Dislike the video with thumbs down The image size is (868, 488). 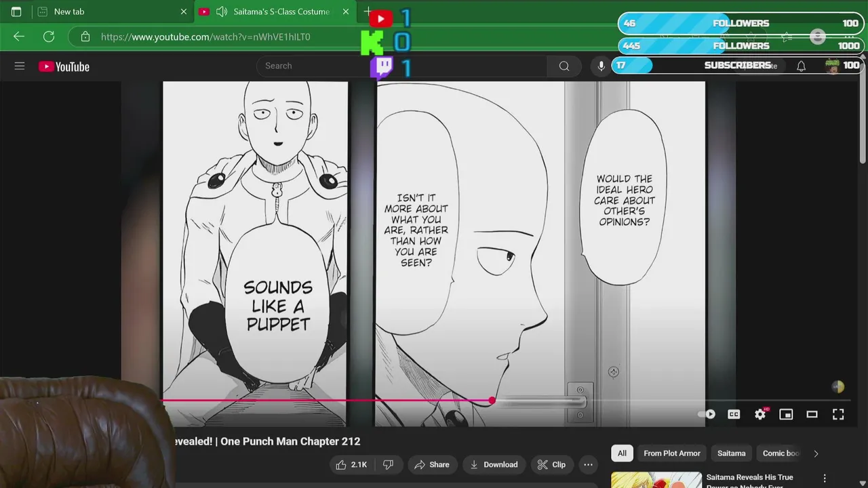[x=389, y=464]
